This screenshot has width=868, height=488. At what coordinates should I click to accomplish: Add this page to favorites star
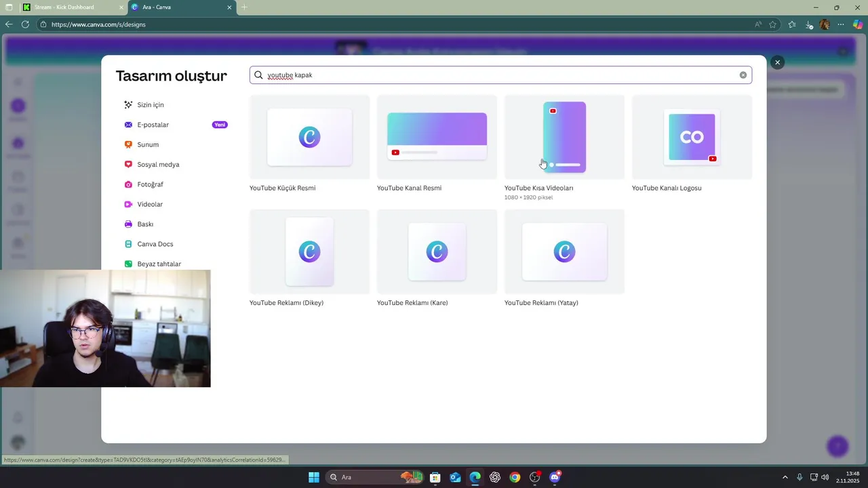click(772, 24)
